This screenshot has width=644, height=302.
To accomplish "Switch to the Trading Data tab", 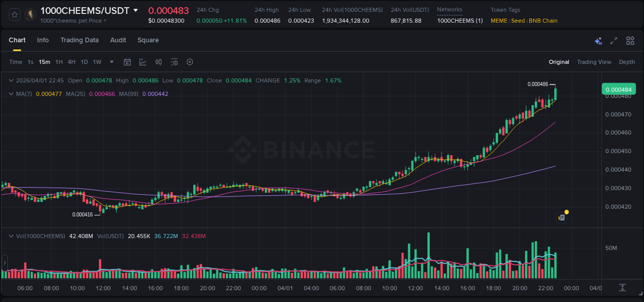I will (80, 40).
